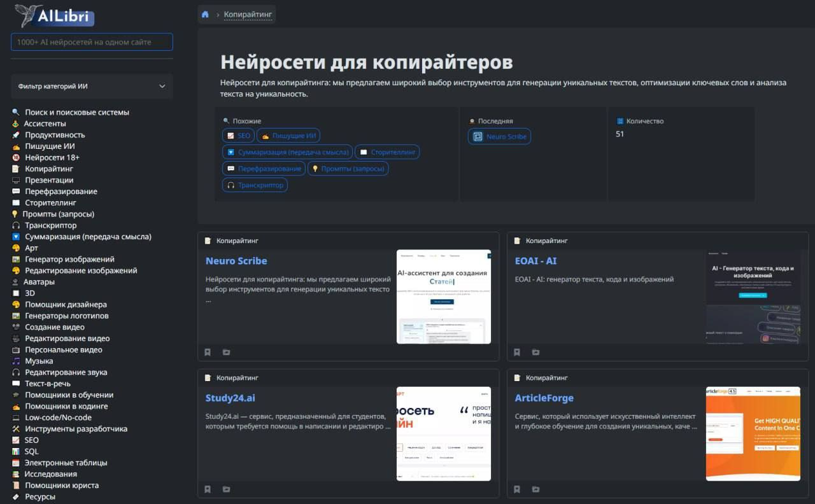This screenshot has width=815, height=504.
Task: Select Генераторы логотипов in the sidebar
Action: pos(67,316)
